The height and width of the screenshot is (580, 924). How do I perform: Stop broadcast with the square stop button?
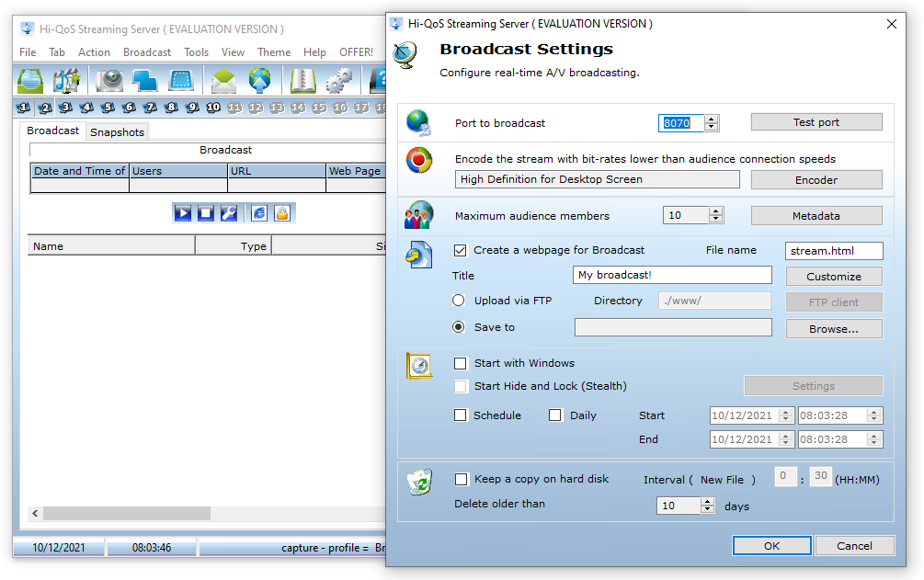(x=206, y=212)
